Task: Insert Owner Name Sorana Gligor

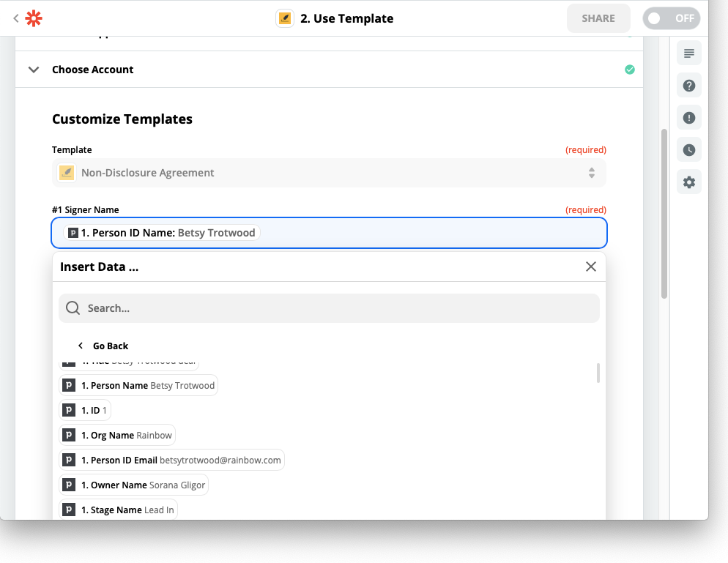Action: [134, 485]
